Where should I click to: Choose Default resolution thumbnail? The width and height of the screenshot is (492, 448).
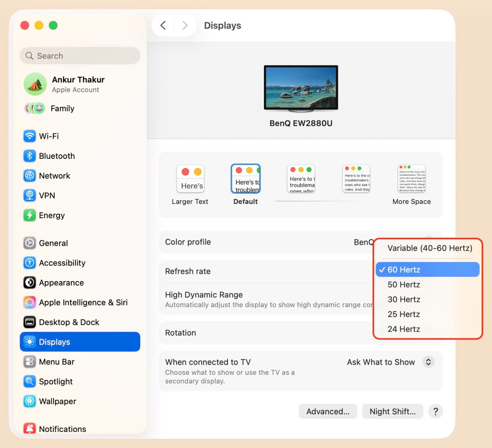[246, 179]
